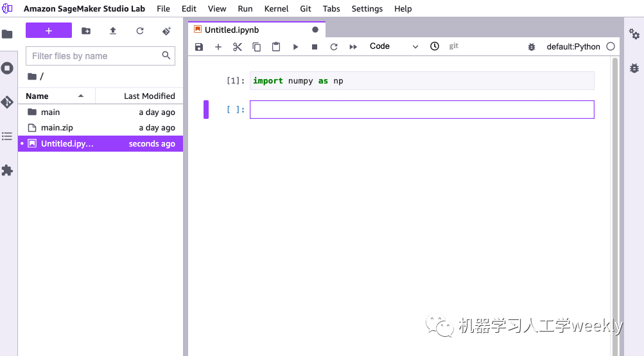
Task: Close the Untitled.ipynb tab unsaved dot
Action: 315,30
